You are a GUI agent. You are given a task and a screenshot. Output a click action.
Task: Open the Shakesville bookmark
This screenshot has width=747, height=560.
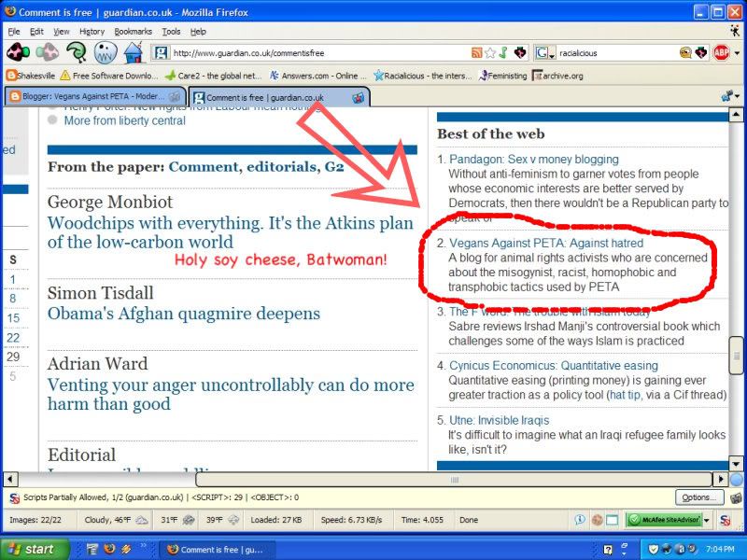pos(31,76)
